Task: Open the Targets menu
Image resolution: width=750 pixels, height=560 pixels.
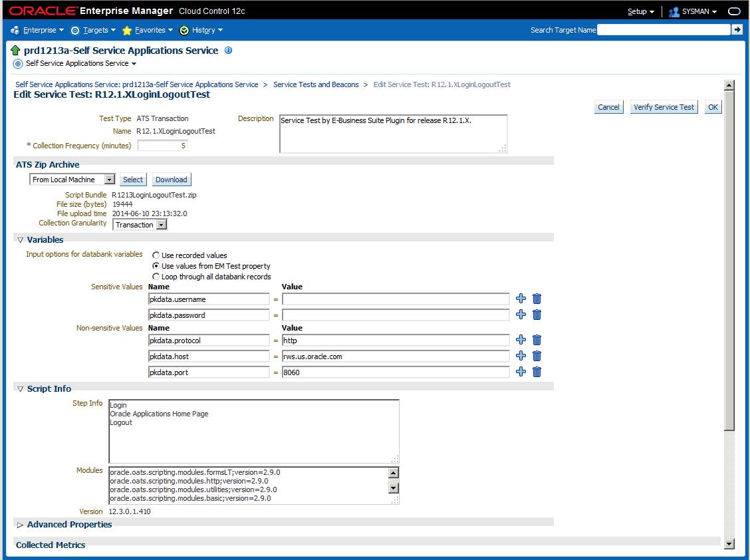Action: (99, 30)
